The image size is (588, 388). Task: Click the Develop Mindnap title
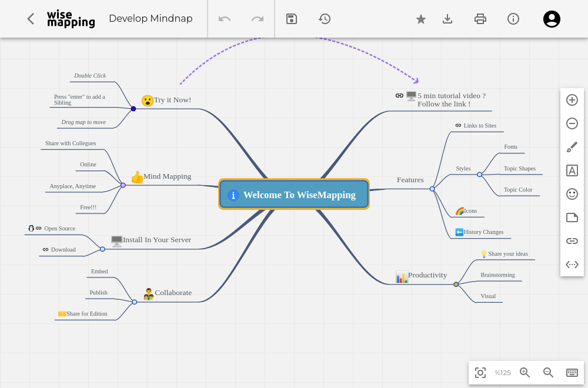[x=151, y=18]
